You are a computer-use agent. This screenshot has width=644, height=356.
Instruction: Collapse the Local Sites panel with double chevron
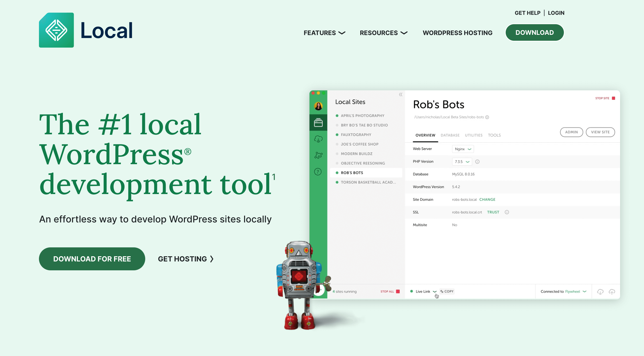401,94
